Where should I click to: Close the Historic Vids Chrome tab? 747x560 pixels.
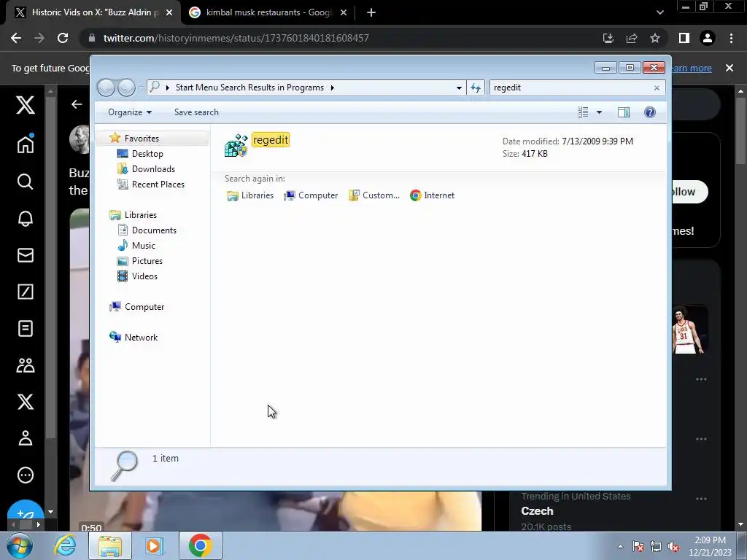pyautogui.click(x=169, y=13)
